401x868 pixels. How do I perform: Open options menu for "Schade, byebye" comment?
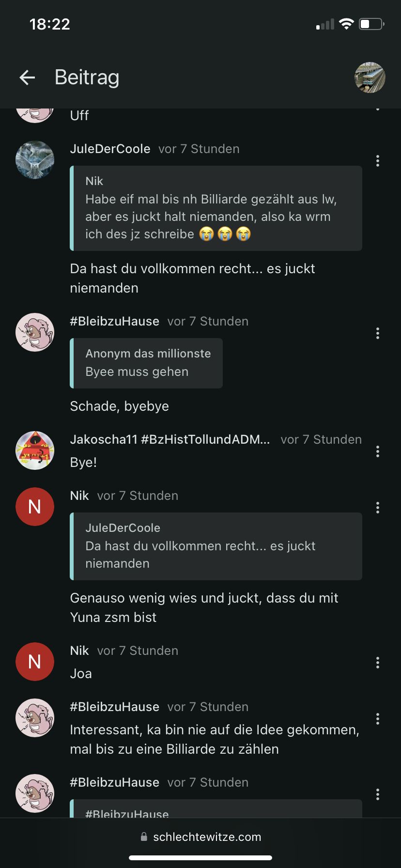tap(378, 333)
